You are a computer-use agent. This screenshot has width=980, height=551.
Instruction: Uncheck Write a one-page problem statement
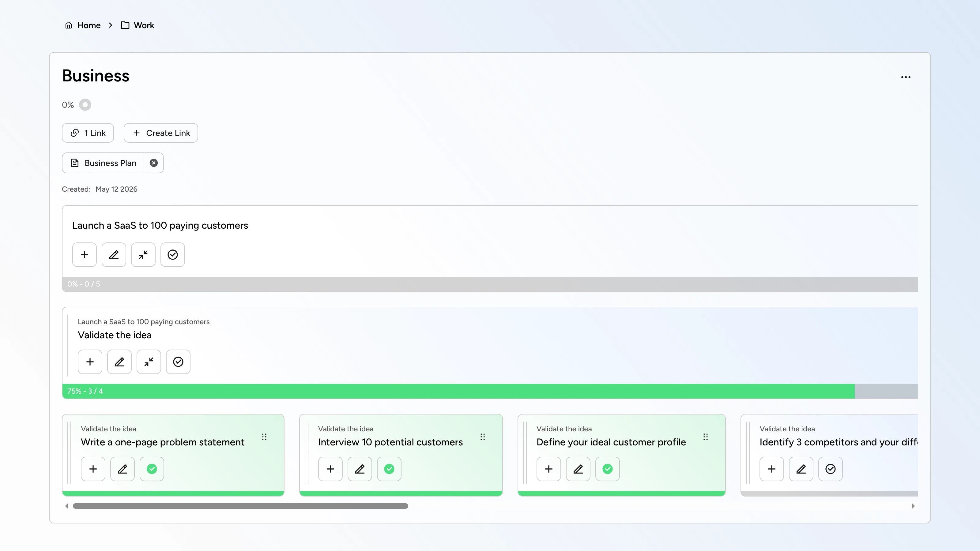point(152,469)
